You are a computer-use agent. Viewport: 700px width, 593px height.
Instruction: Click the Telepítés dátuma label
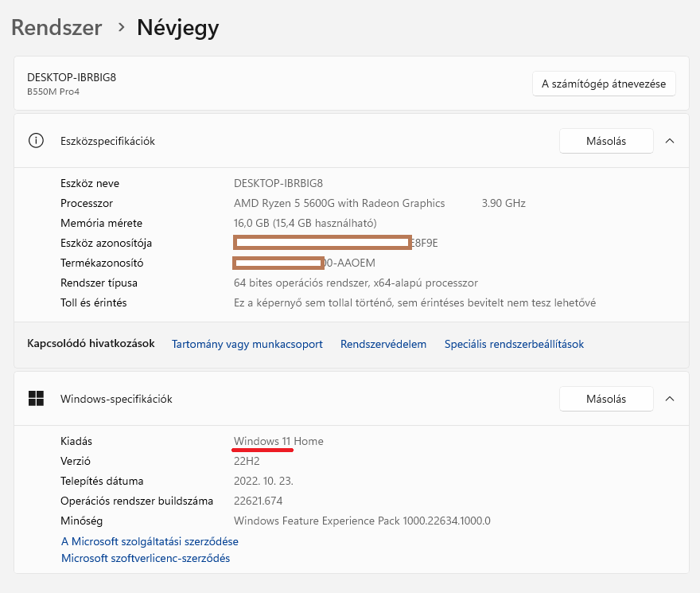coord(102,481)
